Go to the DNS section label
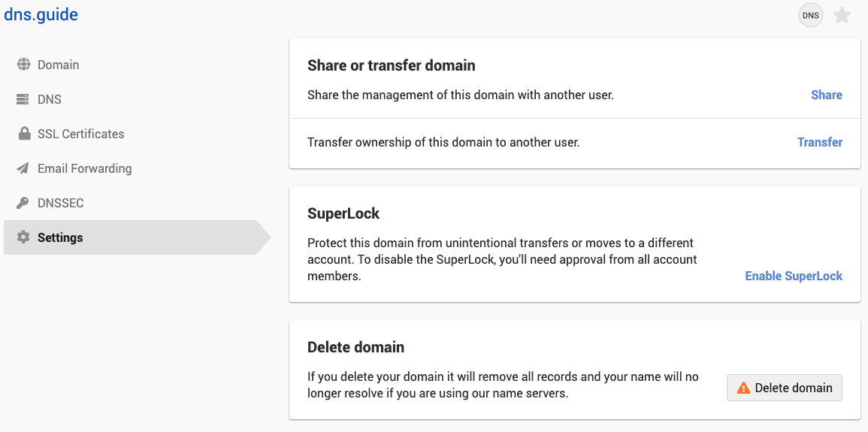The width and height of the screenshot is (868, 432). pyautogui.click(x=50, y=99)
